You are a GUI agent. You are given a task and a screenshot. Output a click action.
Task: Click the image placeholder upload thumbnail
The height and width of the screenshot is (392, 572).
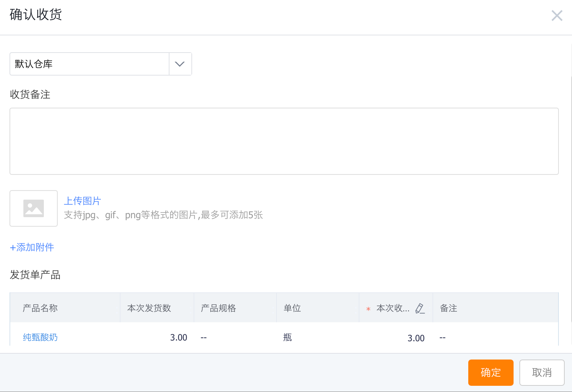tap(34, 208)
